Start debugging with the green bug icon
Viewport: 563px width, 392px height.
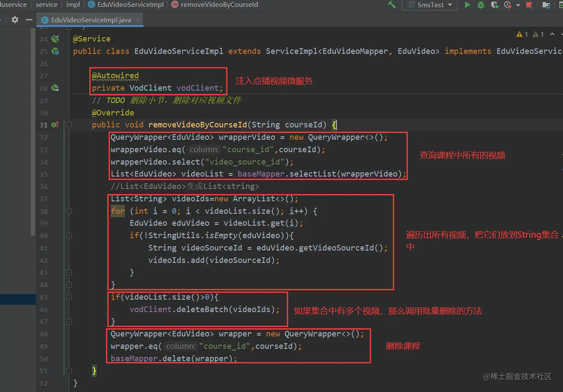pos(481,5)
